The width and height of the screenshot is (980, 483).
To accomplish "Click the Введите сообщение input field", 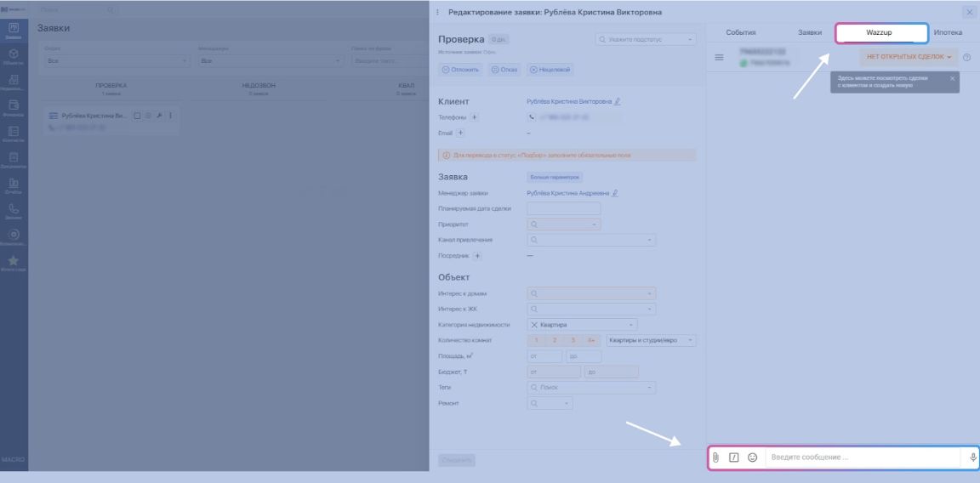I will 863,457.
